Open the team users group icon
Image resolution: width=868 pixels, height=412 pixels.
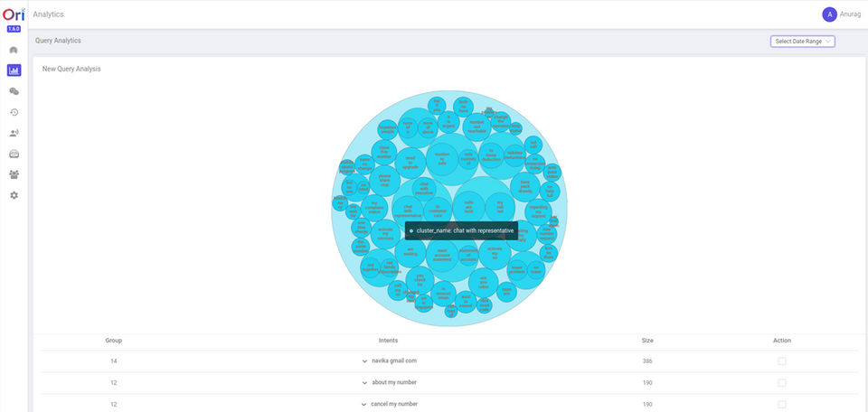point(14,174)
